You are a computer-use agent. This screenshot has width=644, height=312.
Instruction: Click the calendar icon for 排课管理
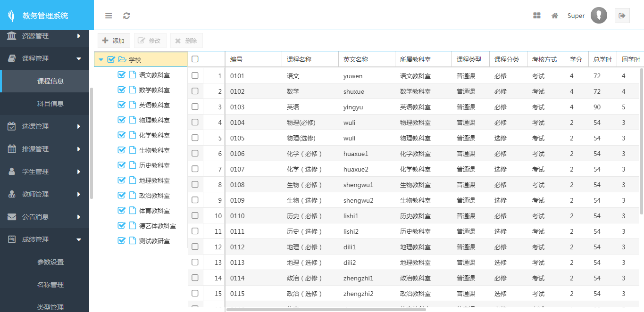(12, 149)
